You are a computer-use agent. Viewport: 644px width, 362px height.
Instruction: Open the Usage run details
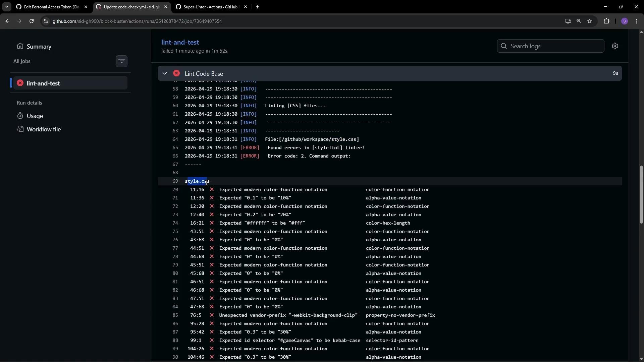35,116
